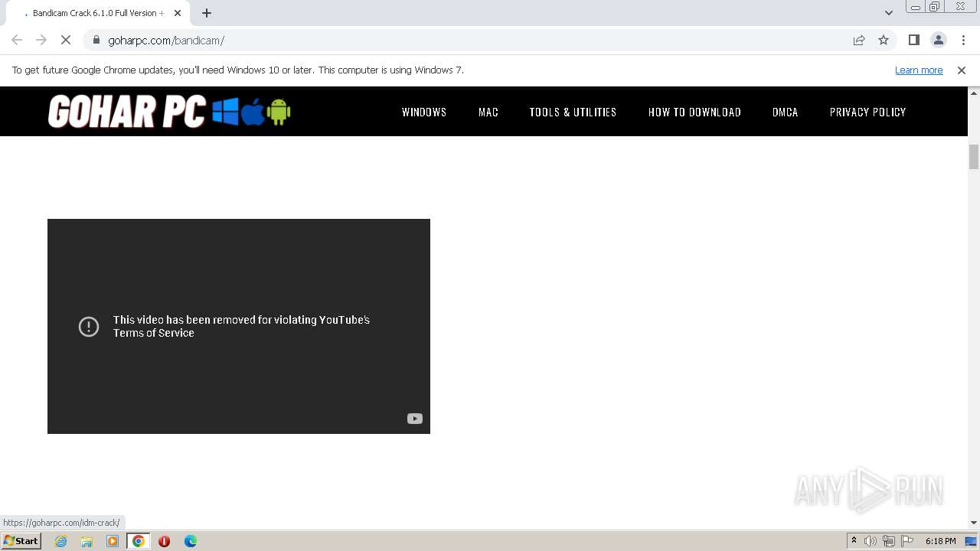Expand the tab search dropdown
Viewport: 980px width, 551px height.
pos(889,13)
